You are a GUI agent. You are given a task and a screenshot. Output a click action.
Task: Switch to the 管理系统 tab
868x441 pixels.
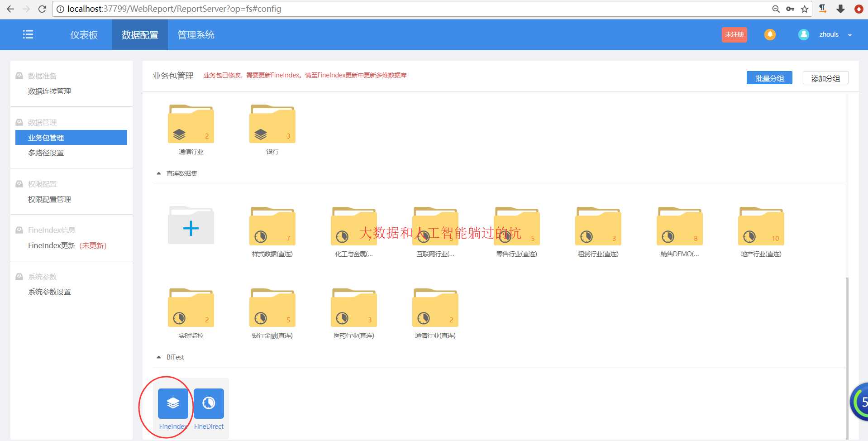pyautogui.click(x=196, y=35)
